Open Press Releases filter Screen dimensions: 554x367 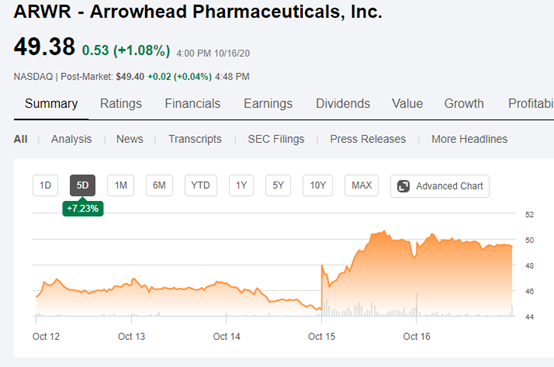point(368,139)
